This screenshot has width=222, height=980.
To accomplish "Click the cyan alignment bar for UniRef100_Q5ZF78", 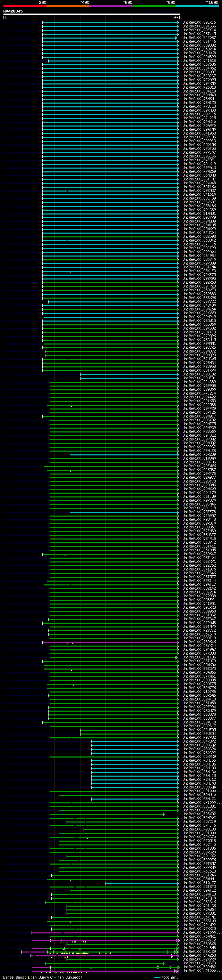I will [x=124, y=512].
